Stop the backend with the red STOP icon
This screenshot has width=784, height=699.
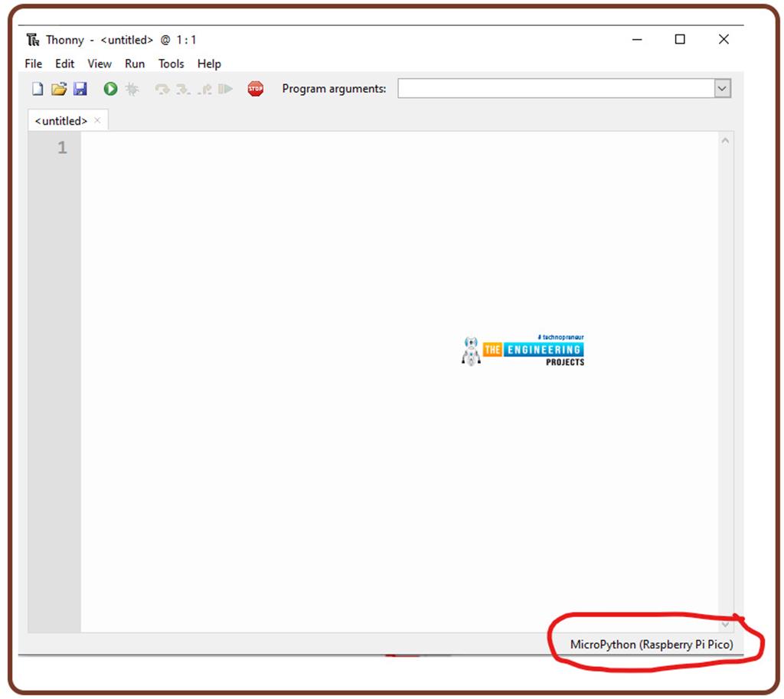(x=255, y=89)
